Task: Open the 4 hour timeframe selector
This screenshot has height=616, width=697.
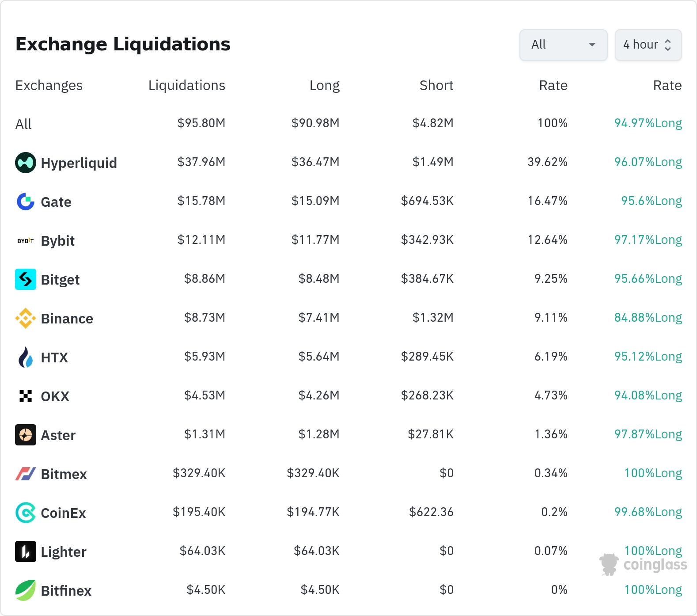Action: pyautogui.click(x=648, y=45)
